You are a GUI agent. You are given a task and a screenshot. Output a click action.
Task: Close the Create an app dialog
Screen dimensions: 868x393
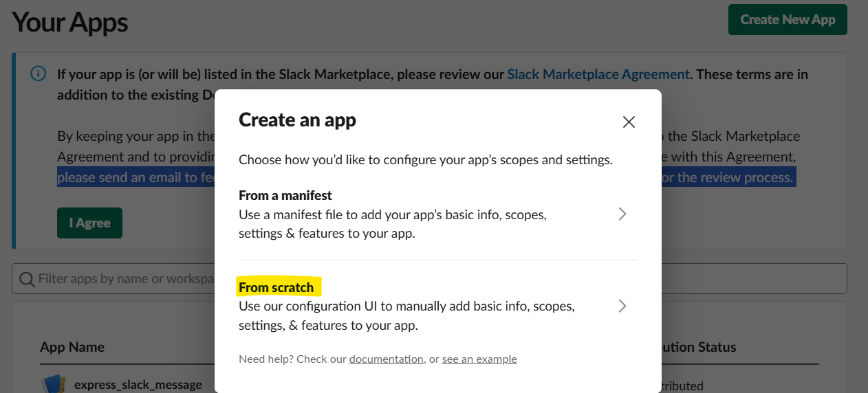629,122
